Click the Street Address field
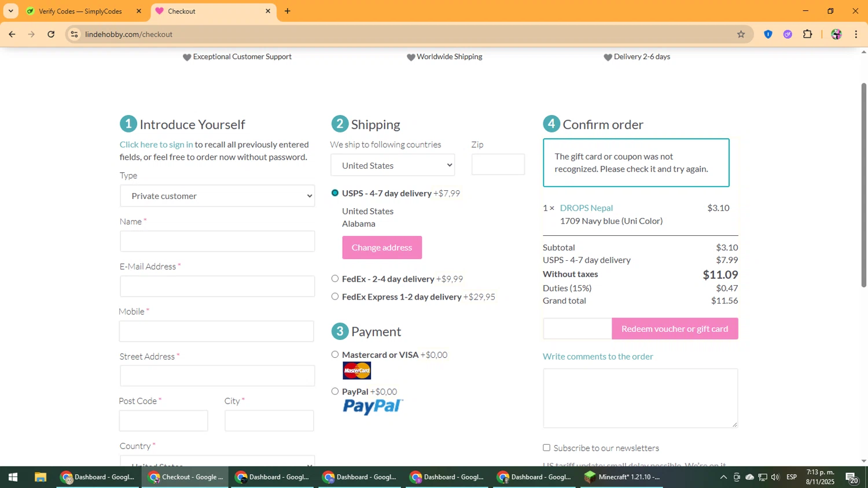 click(x=218, y=376)
